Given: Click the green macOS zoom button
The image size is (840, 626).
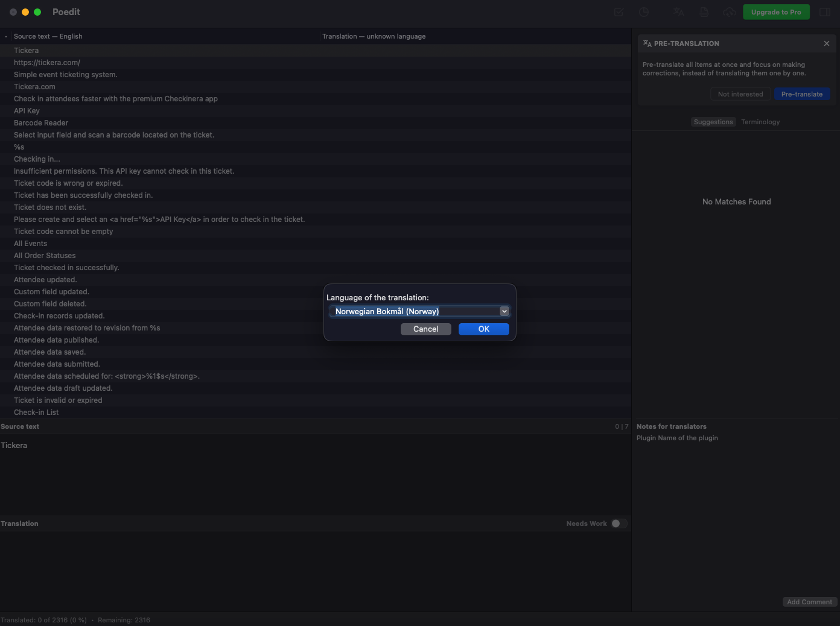Looking at the screenshot, I should coord(37,12).
